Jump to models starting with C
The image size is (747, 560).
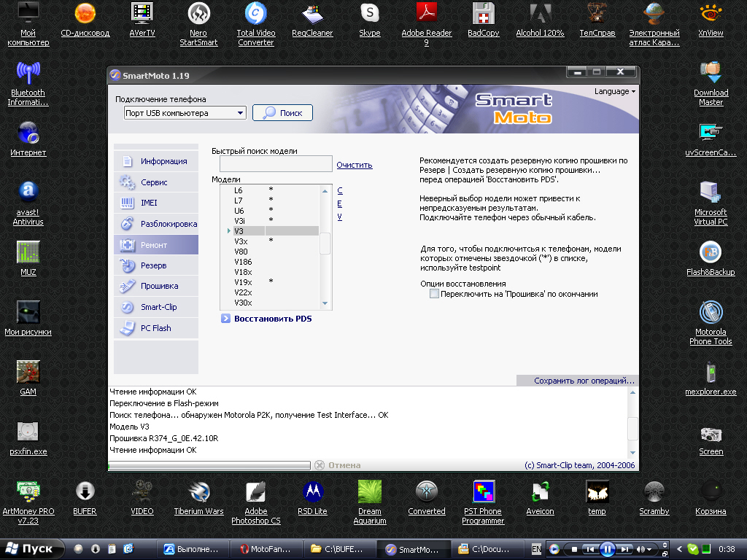[340, 190]
